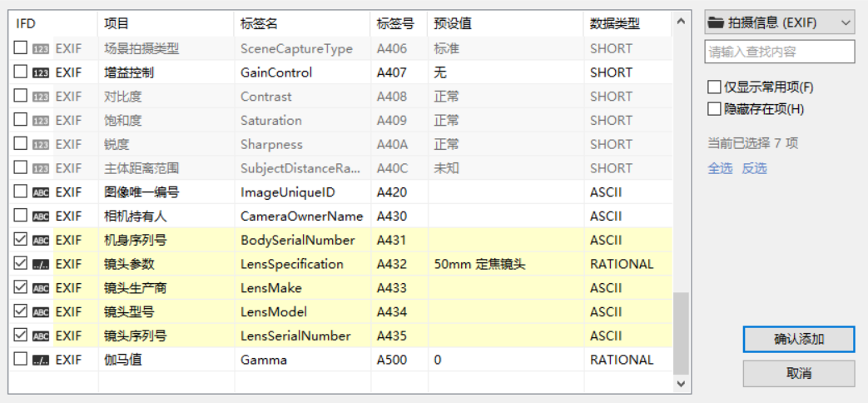The height and width of the screenshot is (403, 868).
Task: Check the Gamma row checkbox
Action: (x=21, y=360)
